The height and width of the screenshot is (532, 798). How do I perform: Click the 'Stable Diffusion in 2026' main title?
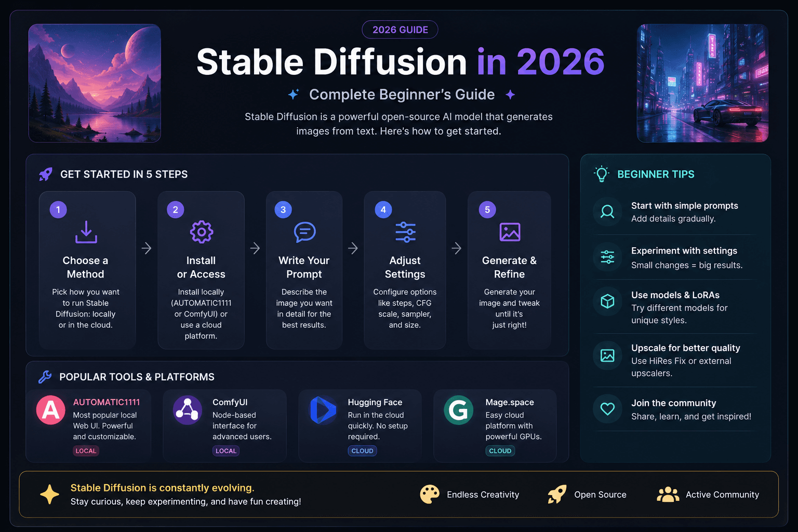401,62
